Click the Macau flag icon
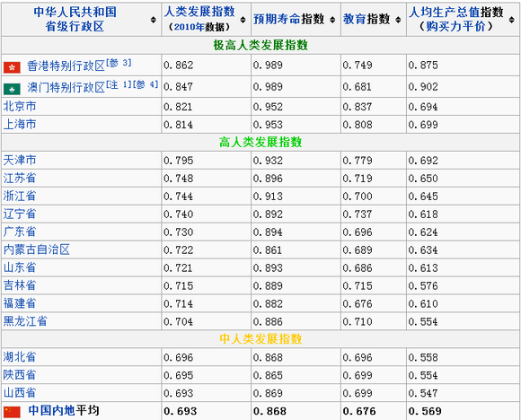521x420 pixels. (x=12, y=89)
